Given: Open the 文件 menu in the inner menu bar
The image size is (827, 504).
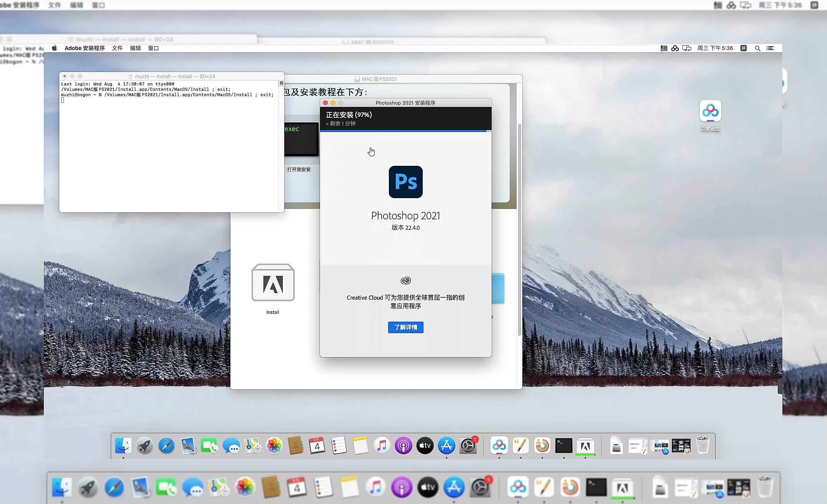Looking at the screenshot, I should 117,48.
